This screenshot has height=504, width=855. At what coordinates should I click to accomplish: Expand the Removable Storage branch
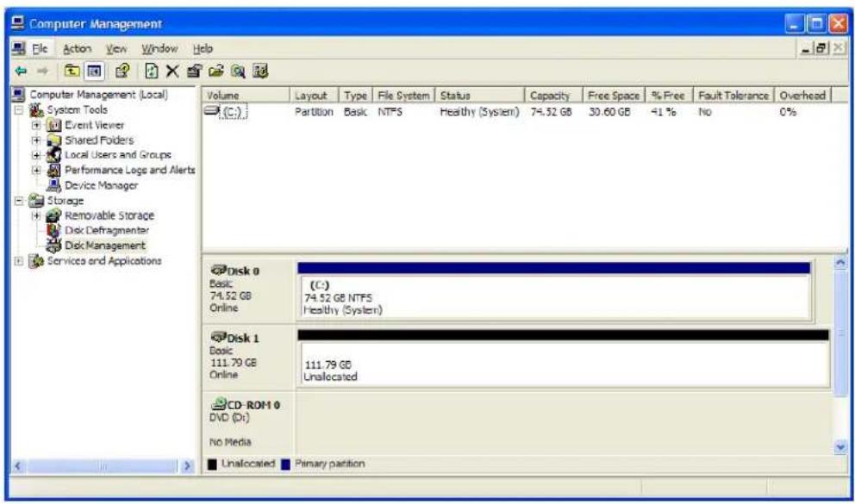coord(36,215)
